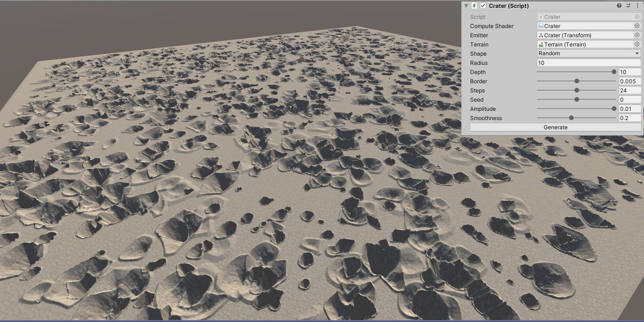The width and height of the screenshot is (644, 322).
Task: Click the Shape property label
Action: (478, 54)
